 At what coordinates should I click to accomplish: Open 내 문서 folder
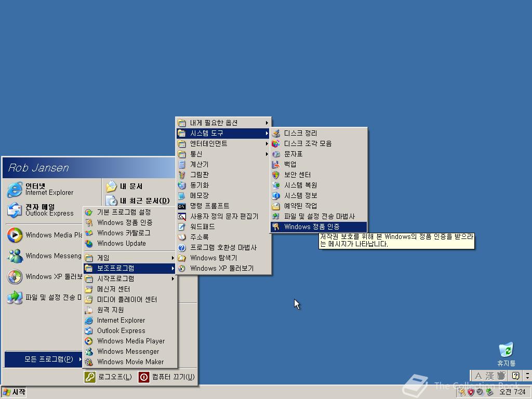(139, 187)
